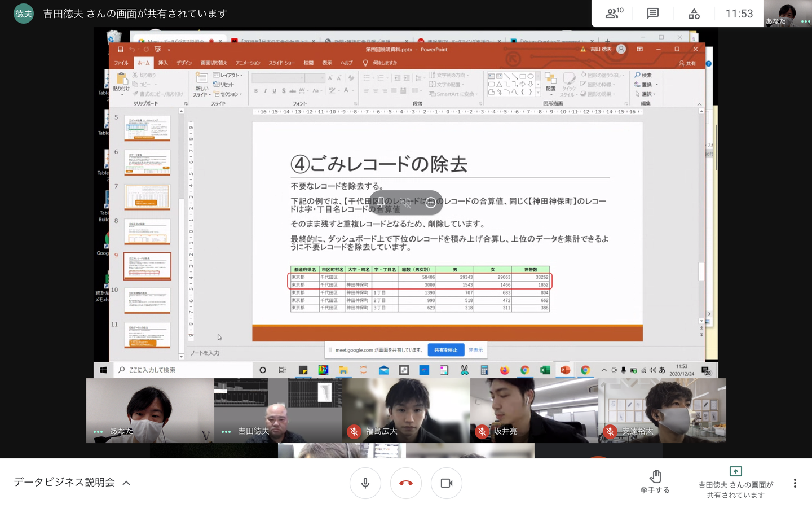
Task: Click the zoom magnifier overlay on slide
Action: pos(430,203)
